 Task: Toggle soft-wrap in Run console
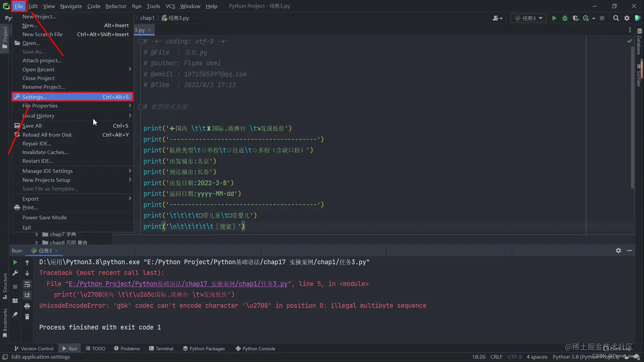(x=27, y=284)
